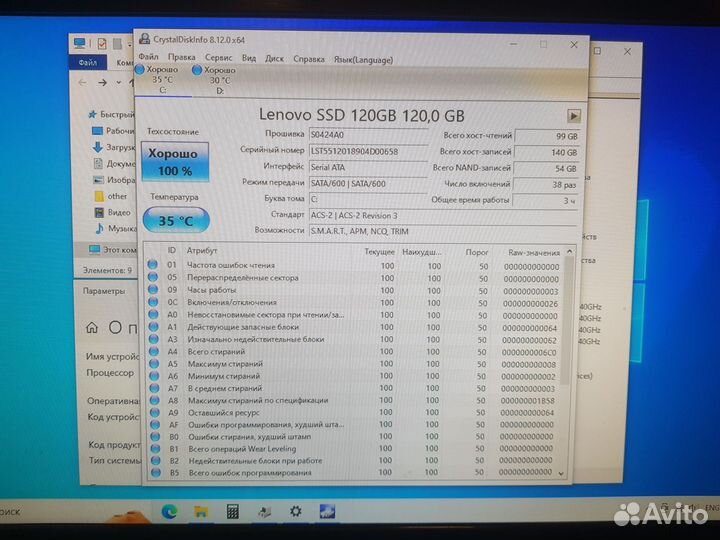Screen dimensions: 720x540
Task: Select the Частота ошибок чтения row
Action: (x=355, y=265)
